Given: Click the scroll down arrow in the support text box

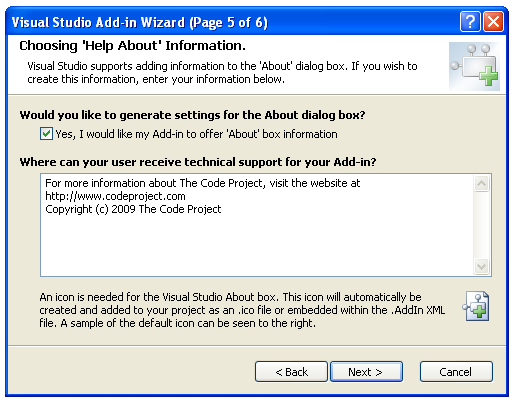Looking at the screenshot, I should coord(481,266).
